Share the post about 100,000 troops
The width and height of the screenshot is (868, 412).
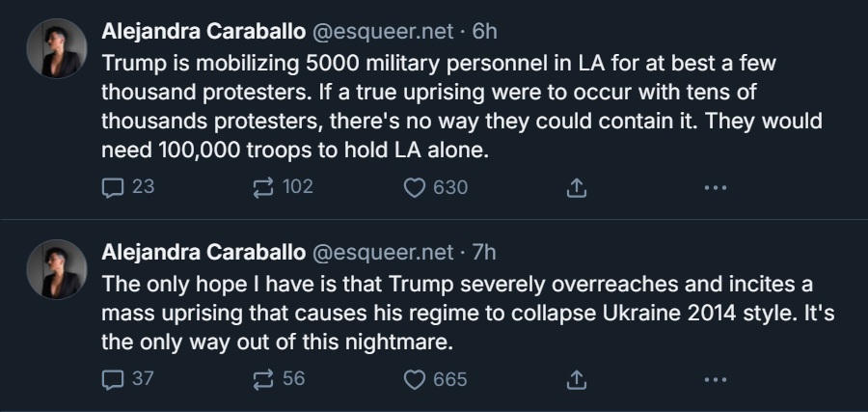click(576, 187)
